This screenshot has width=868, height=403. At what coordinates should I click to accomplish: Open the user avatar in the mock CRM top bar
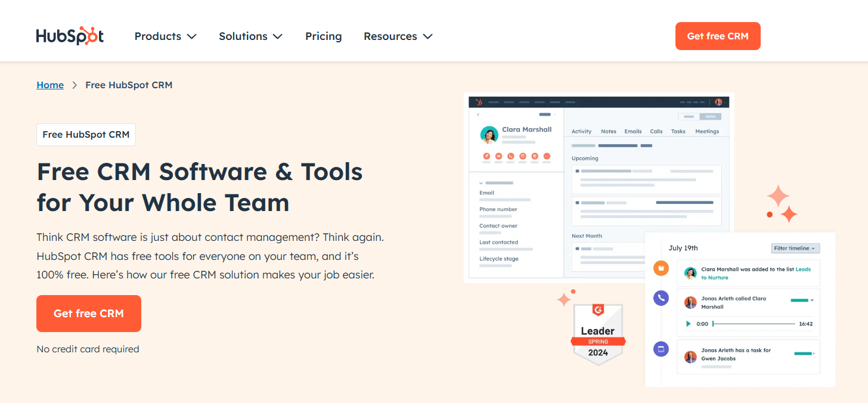(718, 102)
